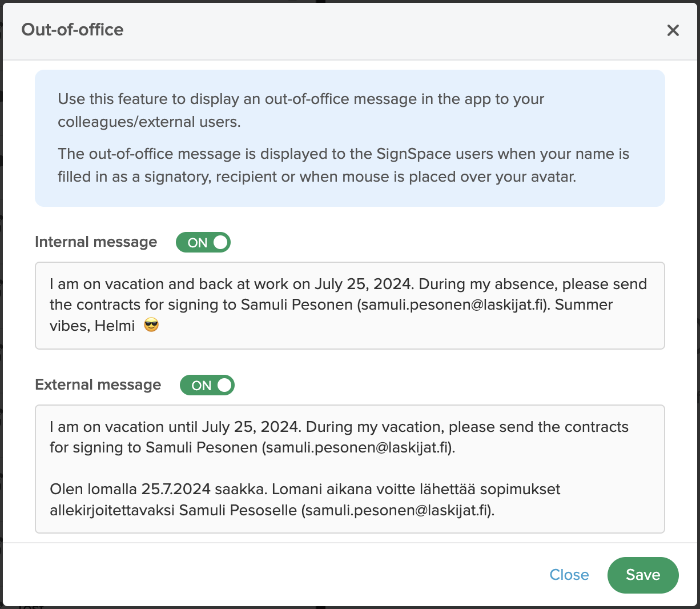Close the Out-of-office dialog with X icon

pyautogui.click(x=673, y=30)
